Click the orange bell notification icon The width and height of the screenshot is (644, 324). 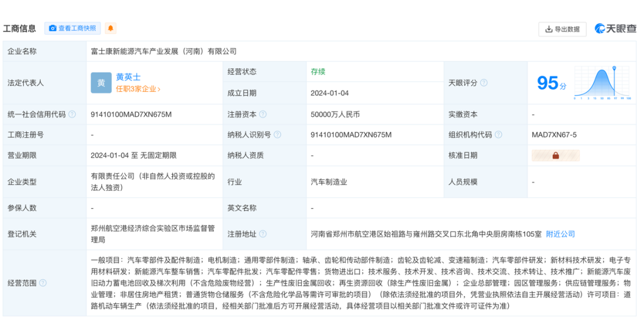(x=110, y=28)
